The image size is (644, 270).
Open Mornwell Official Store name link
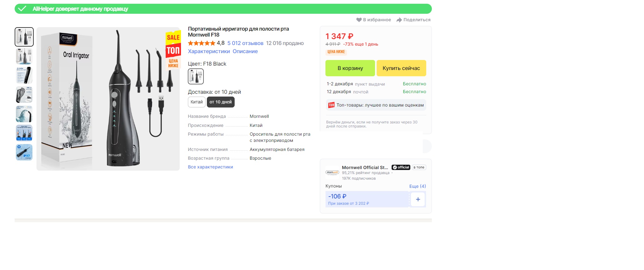click(365, 167)
